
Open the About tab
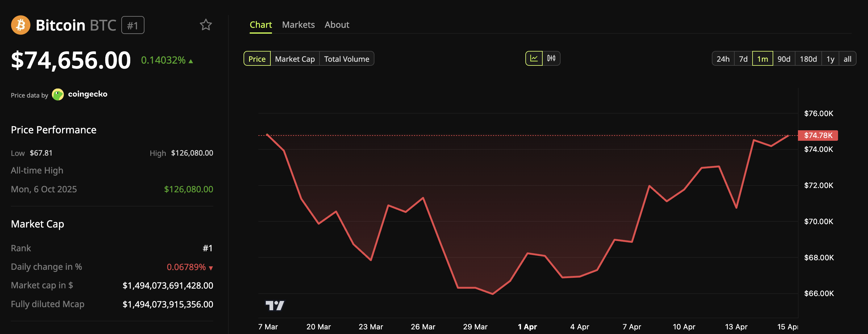click(337, 24)
